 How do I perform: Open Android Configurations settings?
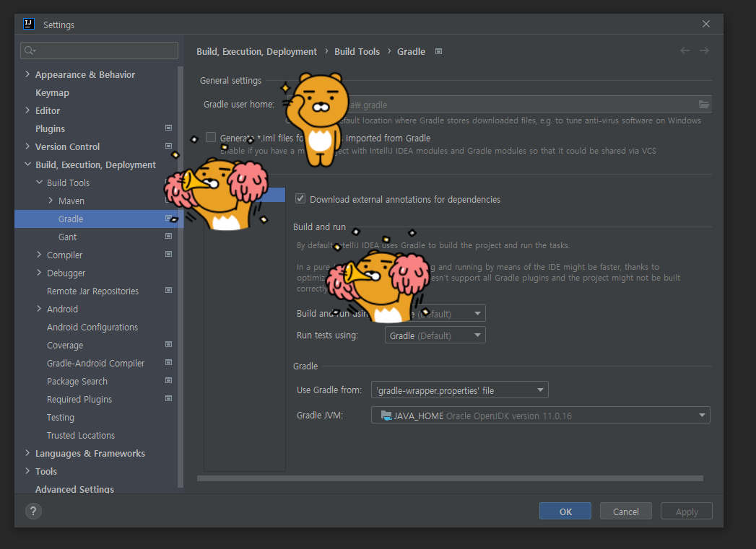(92, 327)
